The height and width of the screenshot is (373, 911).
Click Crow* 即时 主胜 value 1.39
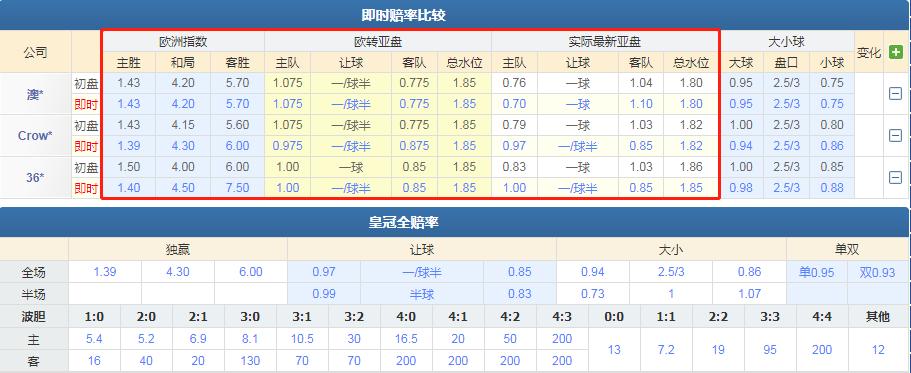coord(128,146)
